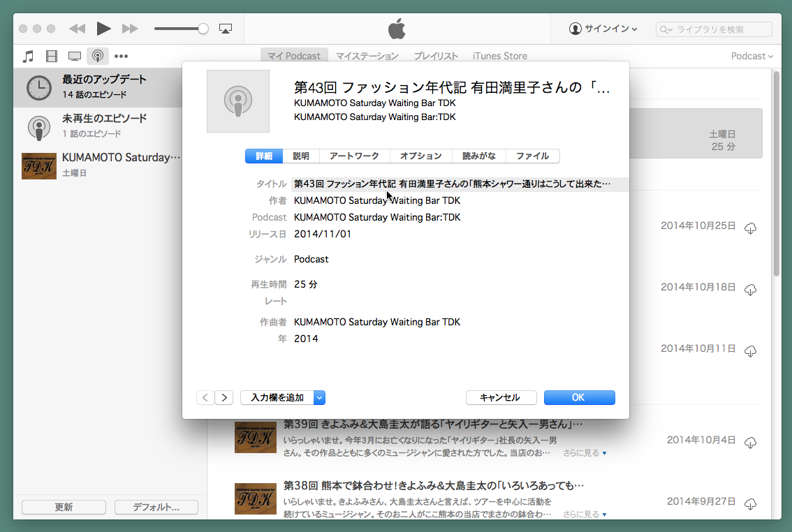Open the sign-in account menu
The width and height of the screenshot is (792, 532).
coord(603,29)
